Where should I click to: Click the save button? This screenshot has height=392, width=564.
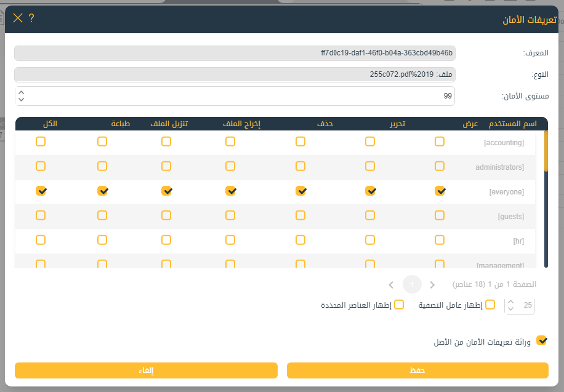(x=417, y=370)
